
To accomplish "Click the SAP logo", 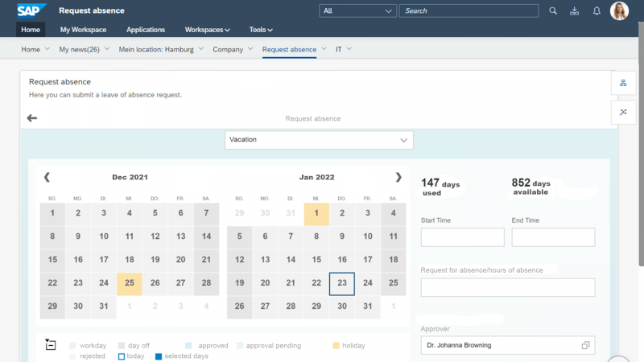I will [x=32, y=10].
